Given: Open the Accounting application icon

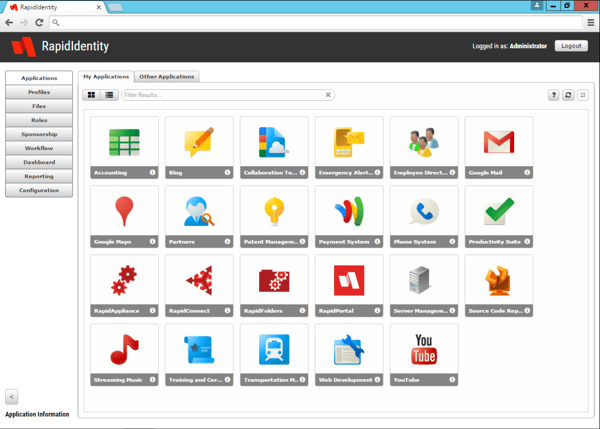Looking at the screenshot, I should pos(124,142).
